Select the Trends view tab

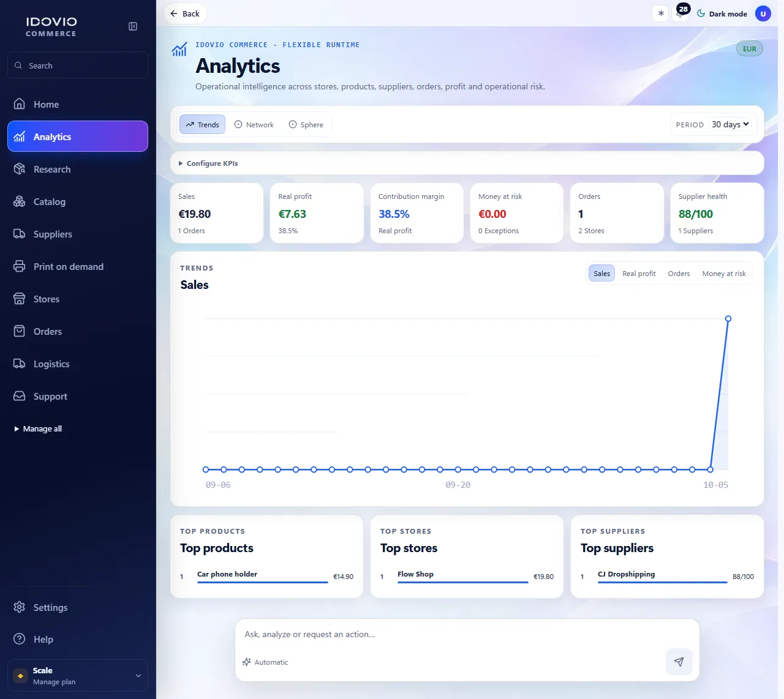(202, 124)
